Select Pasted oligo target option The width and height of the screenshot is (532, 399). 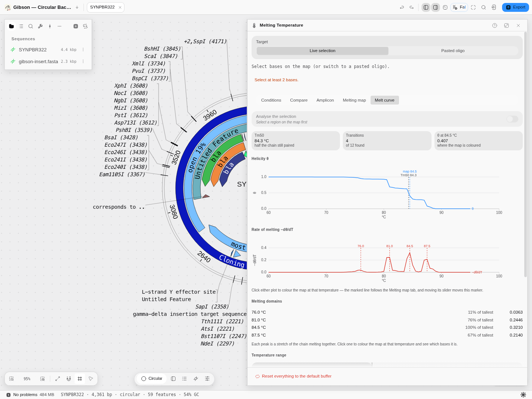[453, 51]
